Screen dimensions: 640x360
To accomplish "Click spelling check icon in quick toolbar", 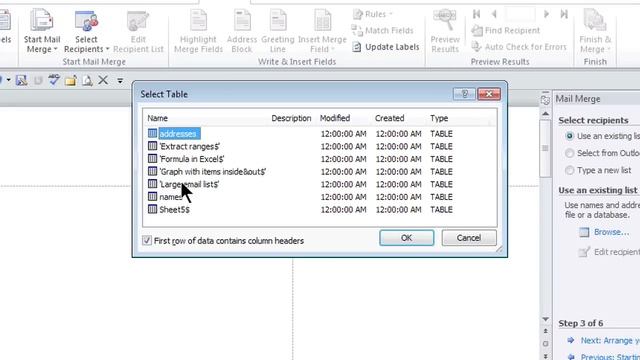I will pos(54,80).
